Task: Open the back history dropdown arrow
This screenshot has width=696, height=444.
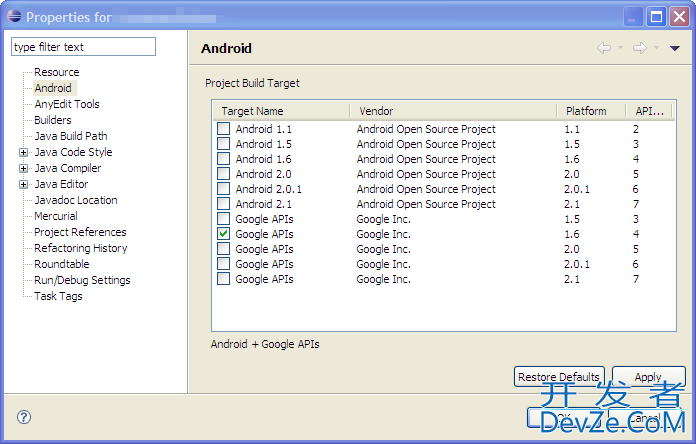Action: [621, 48]
